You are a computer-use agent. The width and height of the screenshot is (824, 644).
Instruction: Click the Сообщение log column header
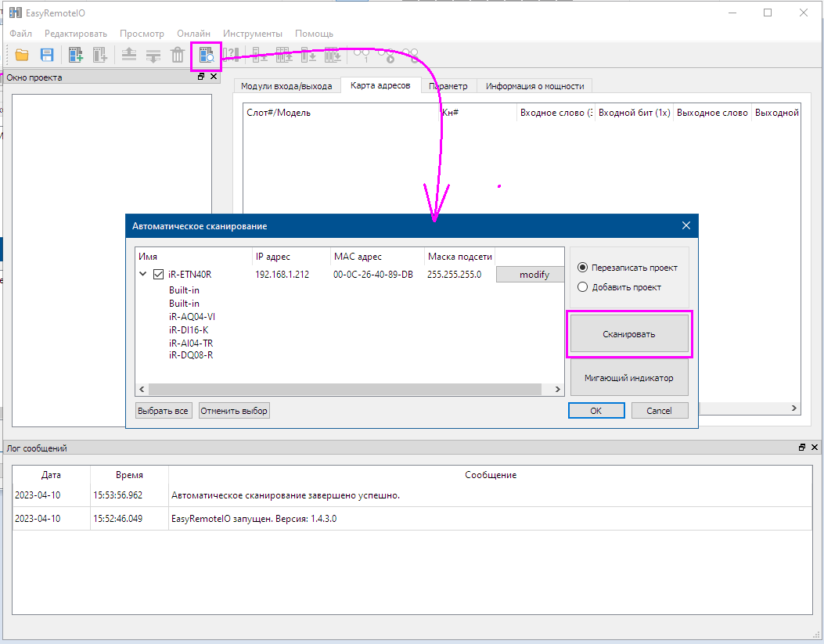pyautogui.click(x=491, y=475)
